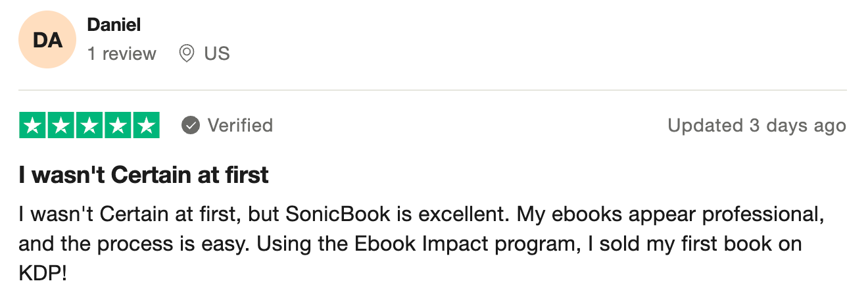Click the fifth green rating star
The width and height of the screenshot is (868, 304).
146,125
